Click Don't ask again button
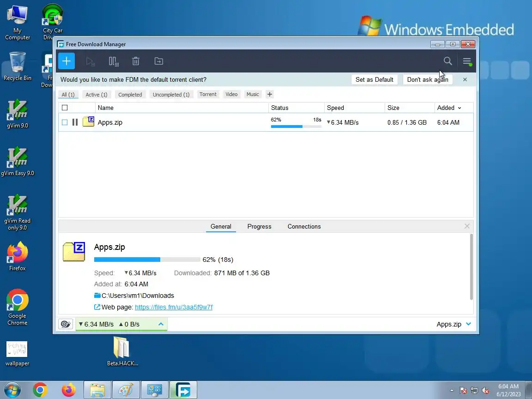This screenshot has width=532, height=399. (428, 79)
